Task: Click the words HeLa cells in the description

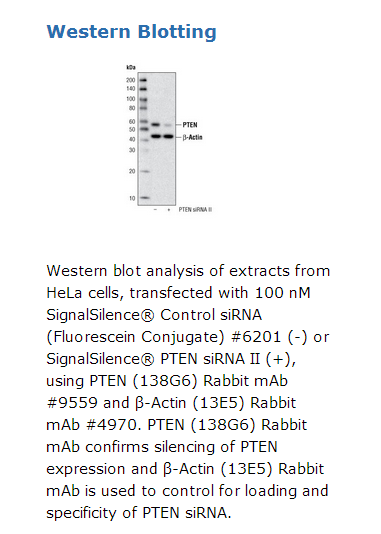Action: [x=85, y=293]
